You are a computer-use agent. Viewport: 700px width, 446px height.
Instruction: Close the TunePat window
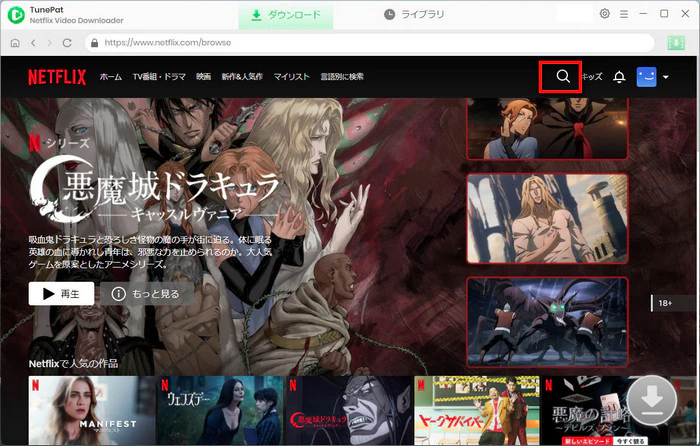click(x=685, y=14)
